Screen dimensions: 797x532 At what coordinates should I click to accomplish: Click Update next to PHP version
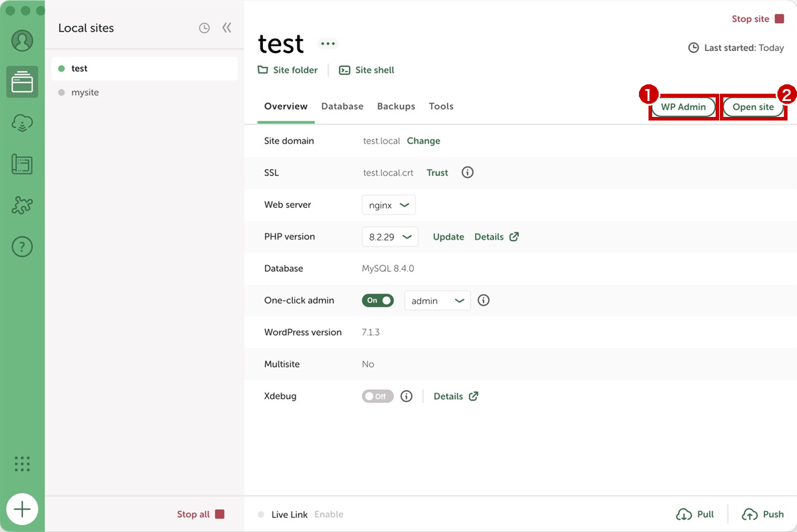(x=448, y=236)
